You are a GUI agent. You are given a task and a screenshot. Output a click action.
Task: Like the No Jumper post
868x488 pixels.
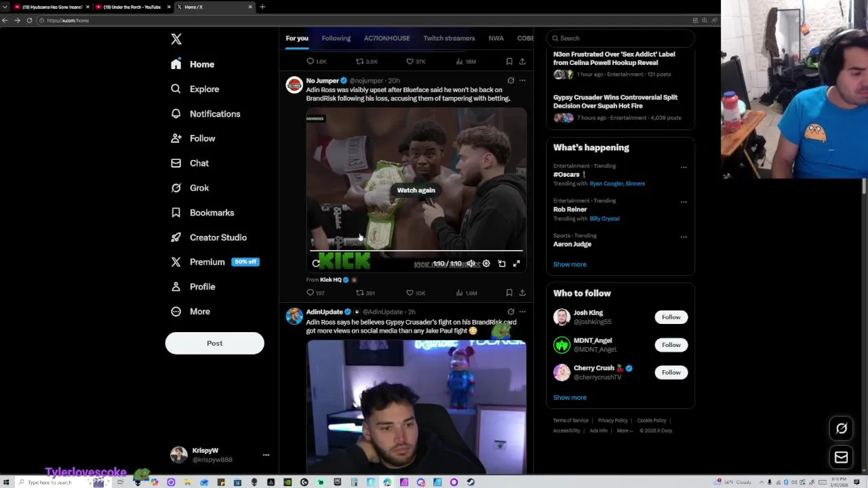tap(416, 293)
